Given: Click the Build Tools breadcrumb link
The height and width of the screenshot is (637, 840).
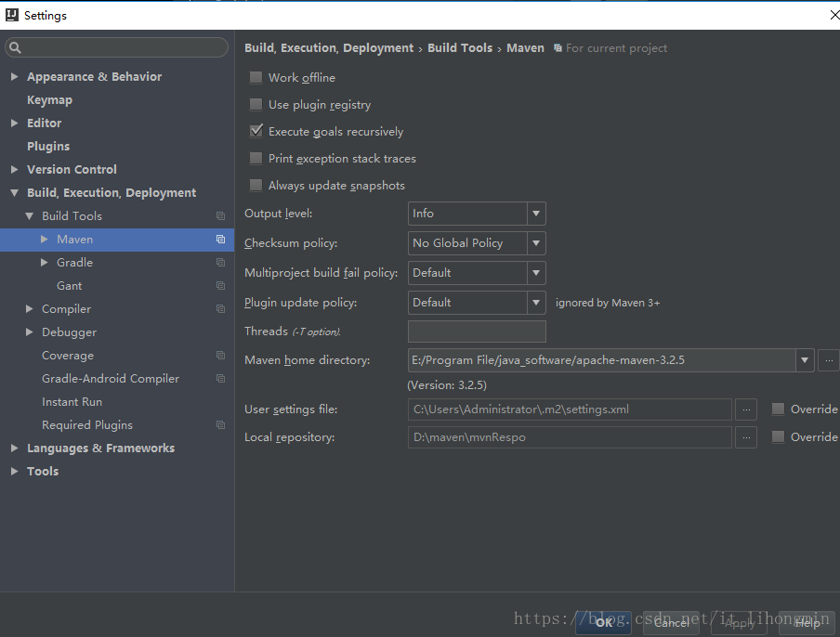Looking at the screenshot, I should 459,48.
